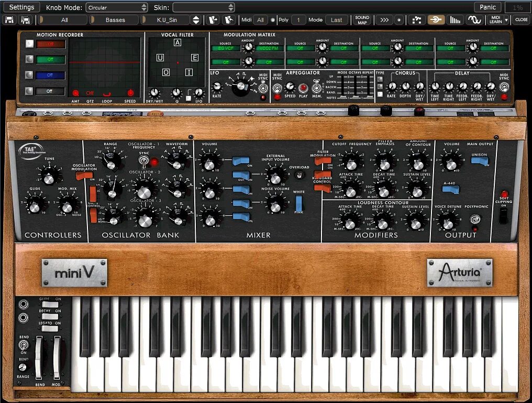This screenshot has width=532, height=403.
Task: Click the modulation matrix panel icon
Action: (417, 20)
